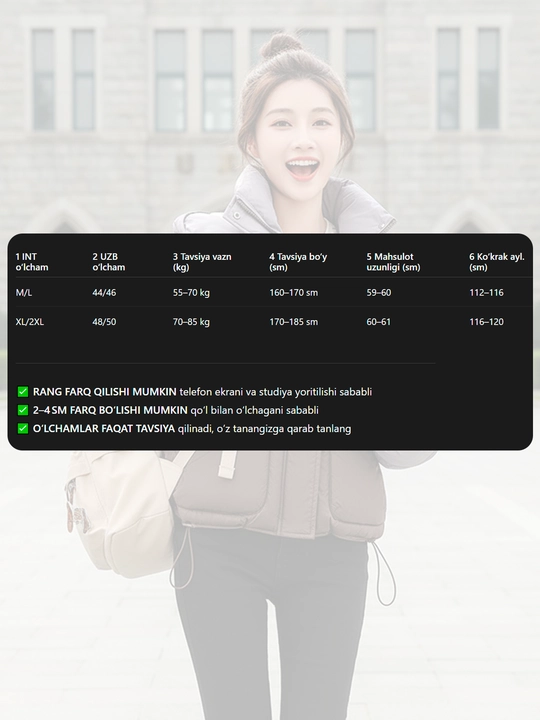This screenshot has width=540, height=720.
Task: Click the '70–85 kg' weight cell
Action: coord(191,322)
